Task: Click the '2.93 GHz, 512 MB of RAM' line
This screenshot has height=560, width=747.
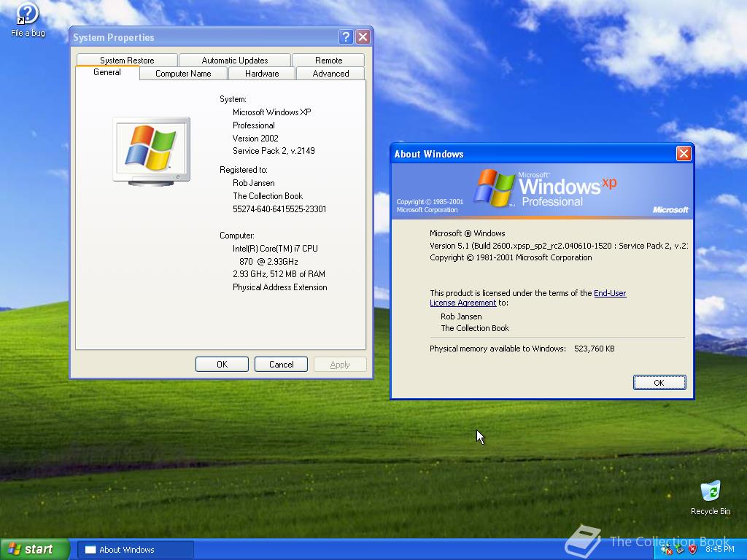Action: [279, 274]
